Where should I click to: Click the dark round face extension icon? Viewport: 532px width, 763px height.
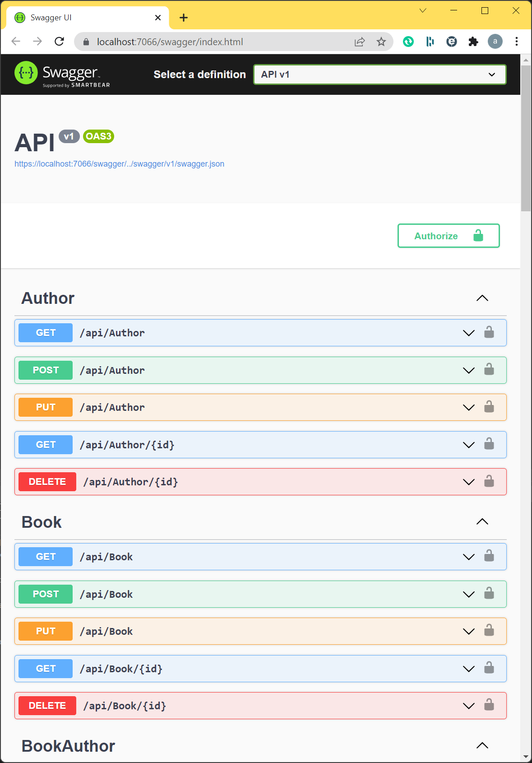(452, 42)
